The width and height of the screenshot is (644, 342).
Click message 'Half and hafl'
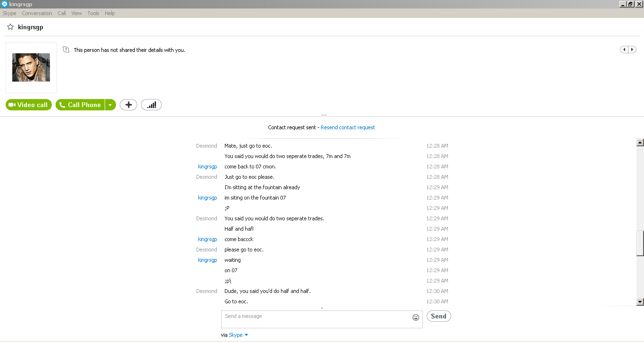pyautogui.click(x=239, y=229)
